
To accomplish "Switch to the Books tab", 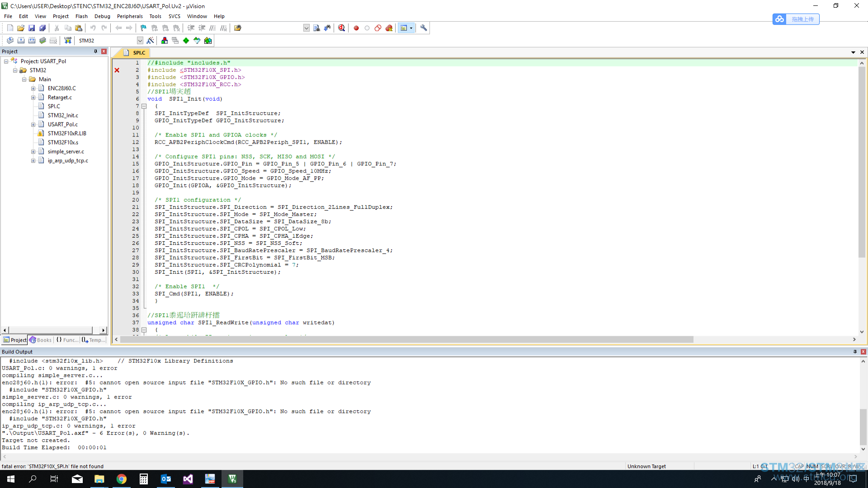I will 41,340.
